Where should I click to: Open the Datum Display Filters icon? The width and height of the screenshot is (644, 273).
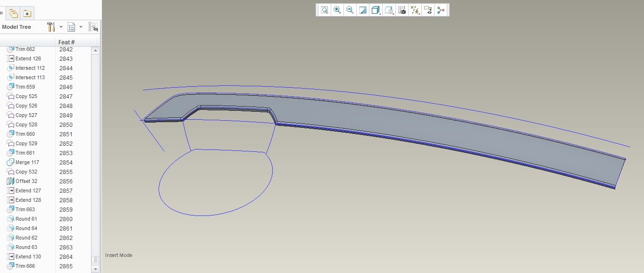[415, 10]
